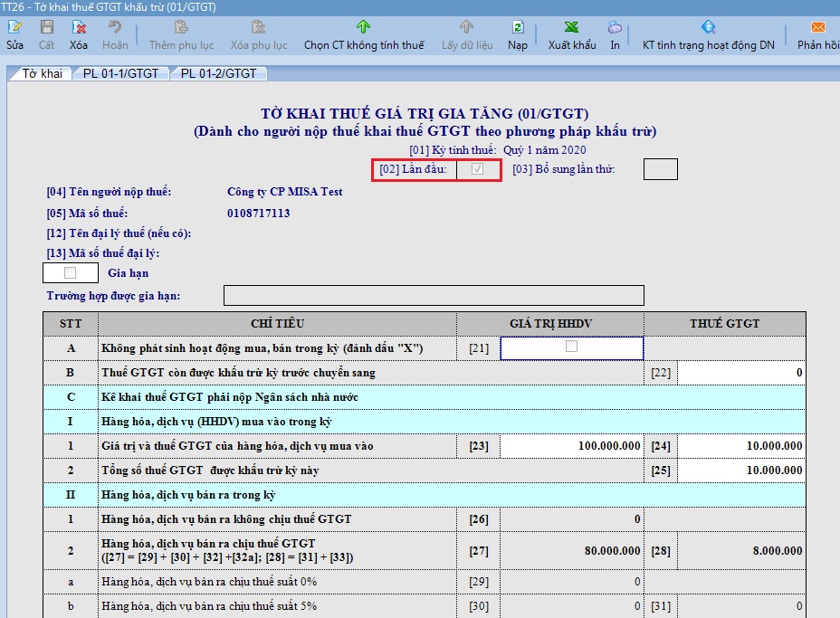Click the [30] value cell
The width and height of the screenshot is (840, 618).
click(x=571, y=606)
